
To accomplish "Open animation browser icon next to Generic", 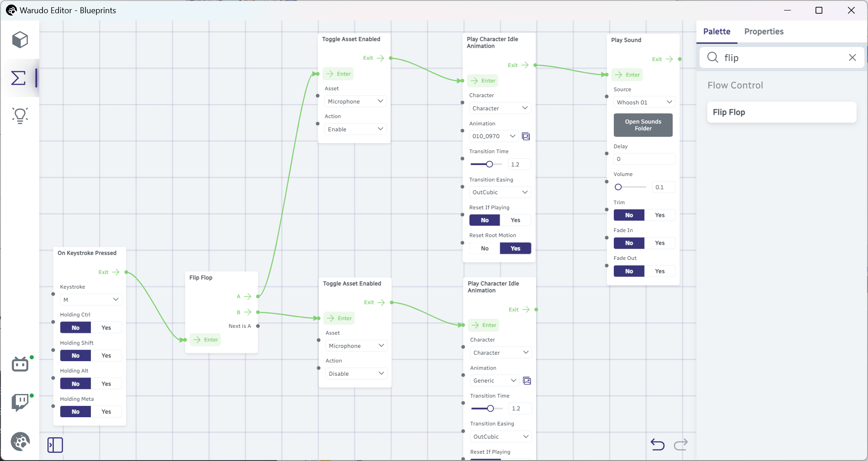I will (x=527, y=381).
